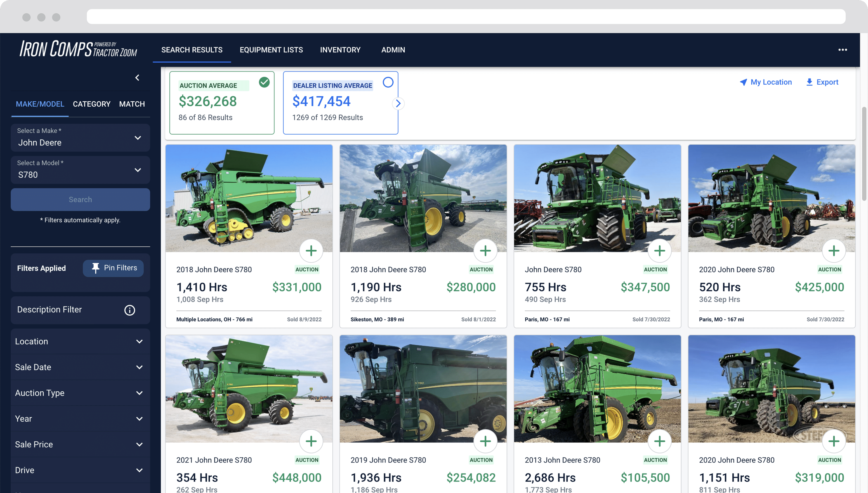Click the Description Filter label
This screenshot has width=868, height=493.
(x=49, y=310)
